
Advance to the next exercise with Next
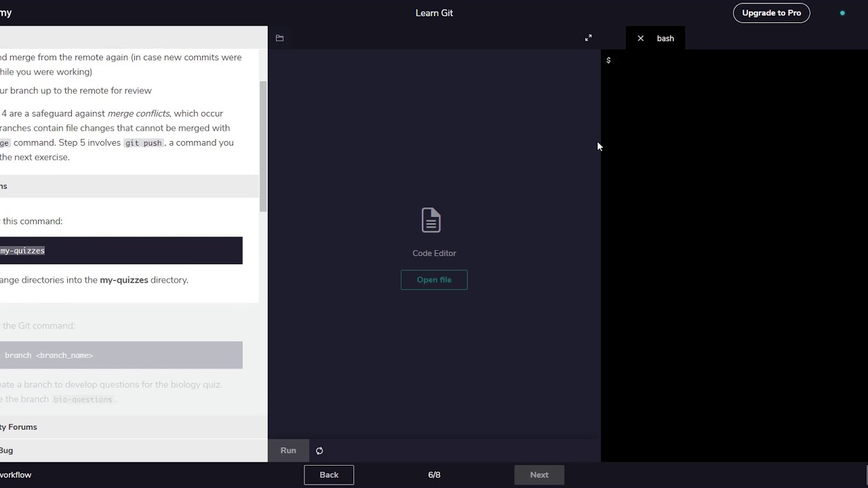[x=539, y=475]
